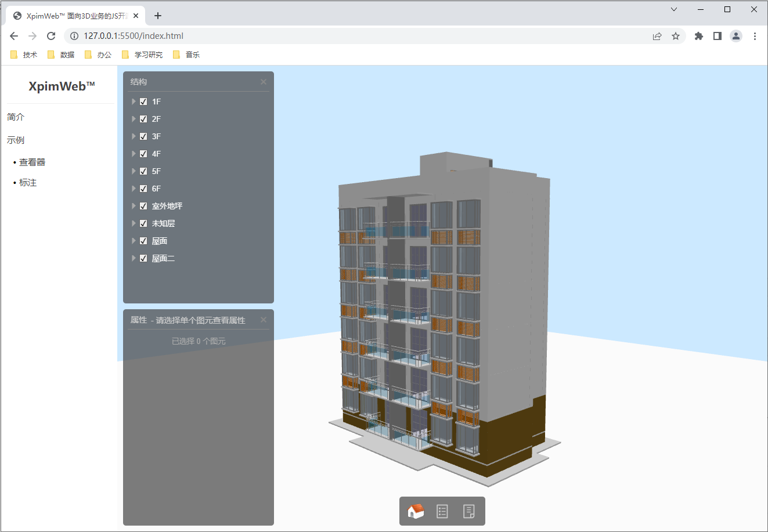
Task: Disable visibility of 室外地坪
Action: click(x=143, y=205)
